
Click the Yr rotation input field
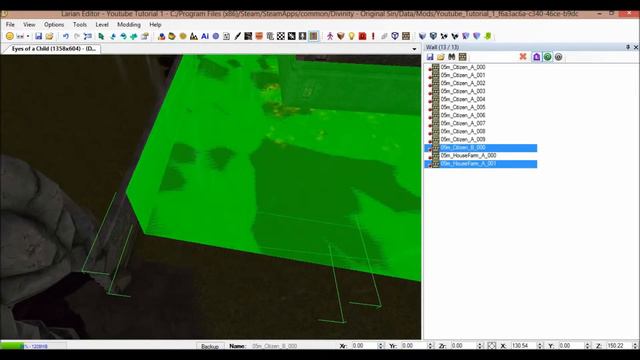(x=413, y=346)
